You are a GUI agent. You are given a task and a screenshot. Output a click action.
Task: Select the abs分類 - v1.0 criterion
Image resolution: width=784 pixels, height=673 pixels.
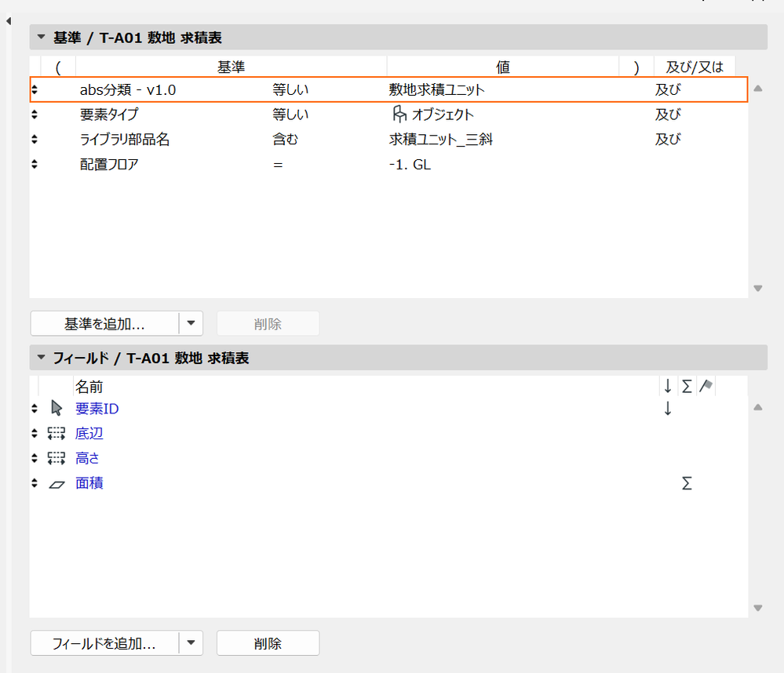[x=128, y=90]
